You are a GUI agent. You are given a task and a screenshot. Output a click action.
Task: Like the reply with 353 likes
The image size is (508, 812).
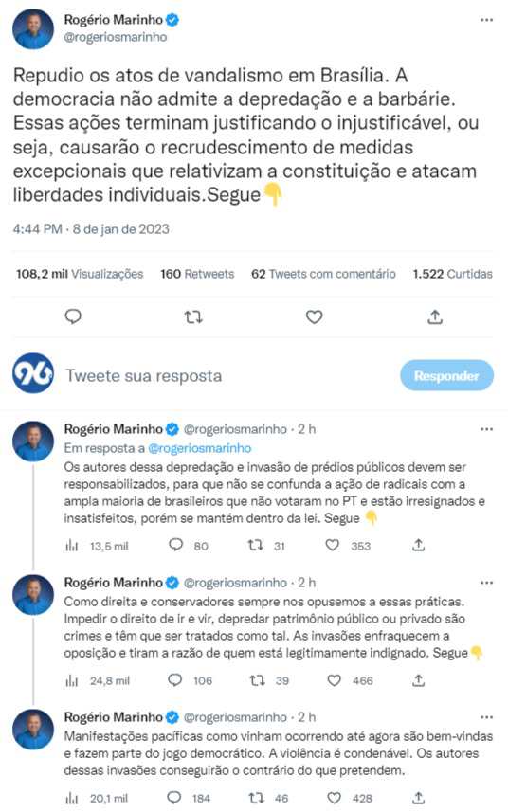(333, 545)
